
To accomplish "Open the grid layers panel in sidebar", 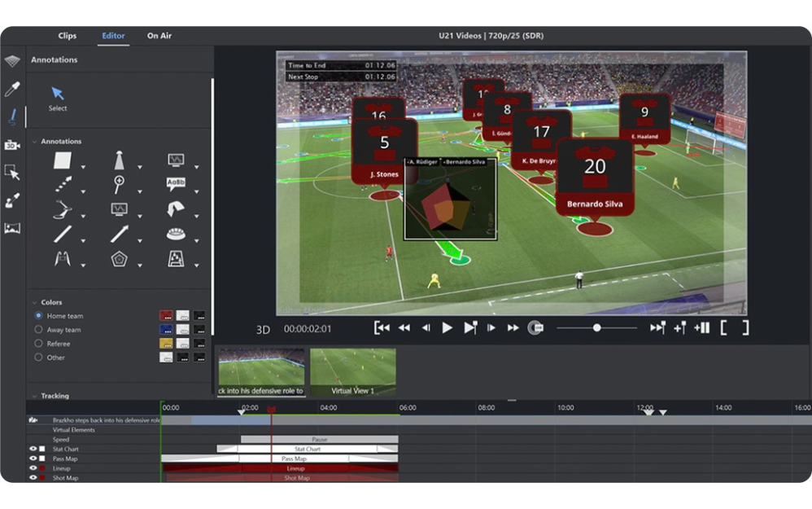I will point(12,60).
